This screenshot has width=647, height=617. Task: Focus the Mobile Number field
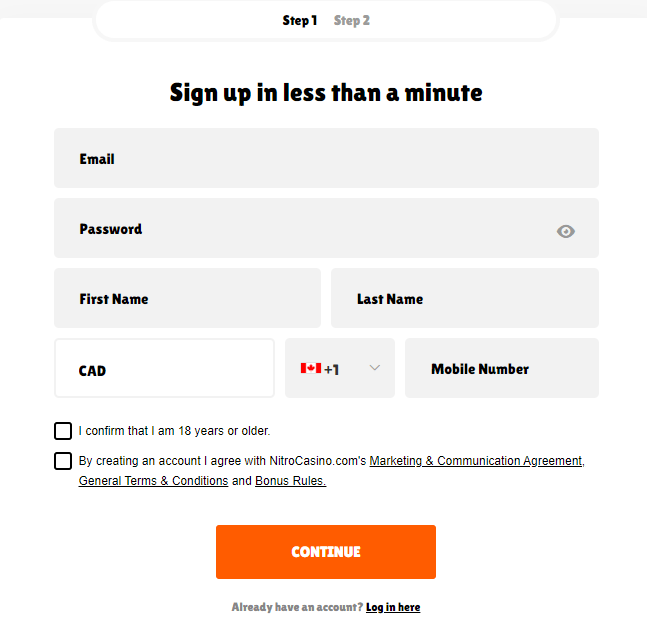[x=501, y=368]
